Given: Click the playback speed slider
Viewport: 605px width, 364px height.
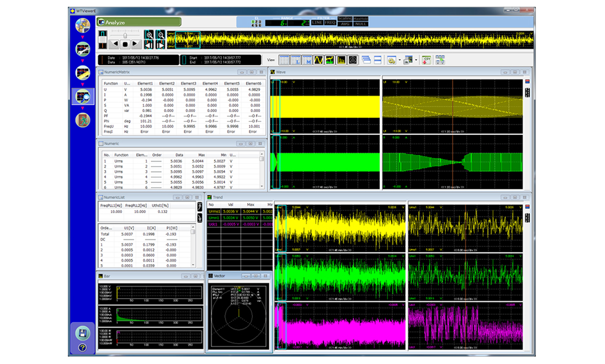Looking at the screenshot, I should (x=126, y=36).
